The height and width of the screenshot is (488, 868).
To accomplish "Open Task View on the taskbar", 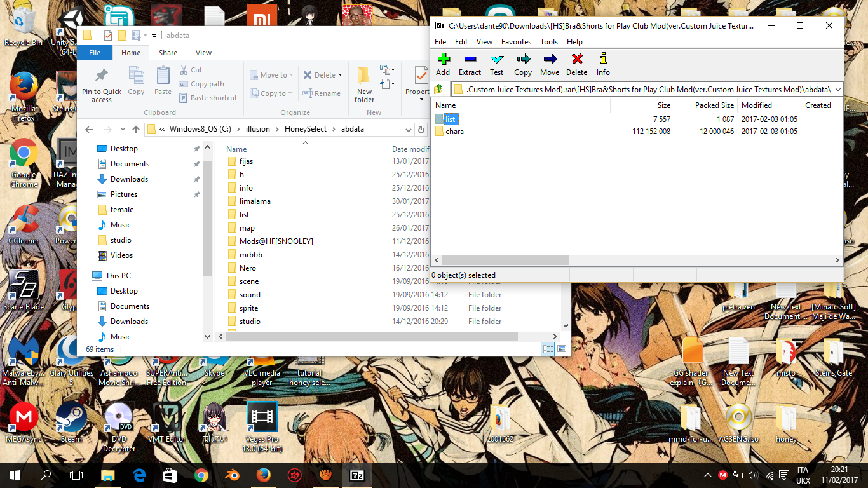I will coord(76,475).
